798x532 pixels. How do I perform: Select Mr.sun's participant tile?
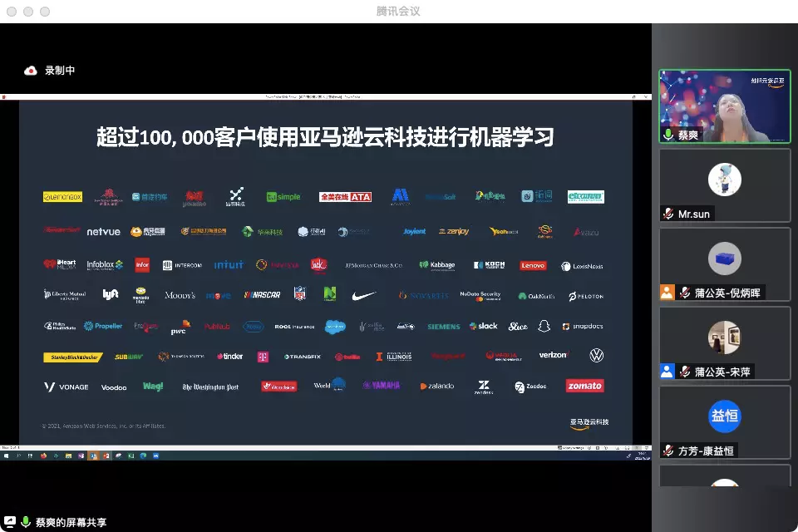pyautogui.click(x=725, y=185)
